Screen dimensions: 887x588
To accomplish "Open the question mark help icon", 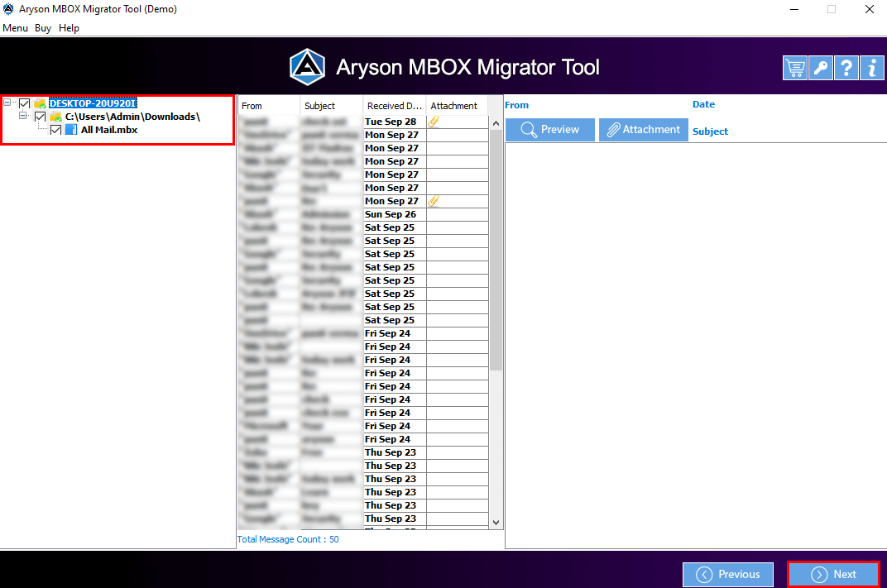I will click(846, 68).
